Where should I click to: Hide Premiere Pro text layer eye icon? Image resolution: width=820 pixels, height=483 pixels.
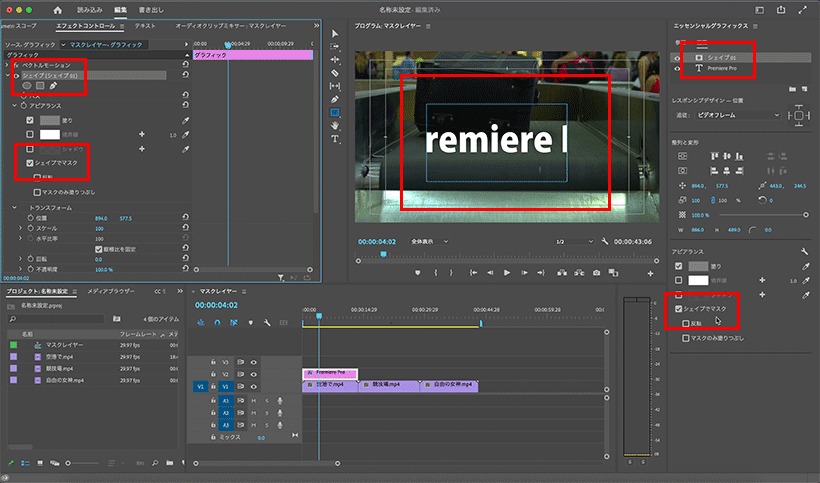click(677, 68)
